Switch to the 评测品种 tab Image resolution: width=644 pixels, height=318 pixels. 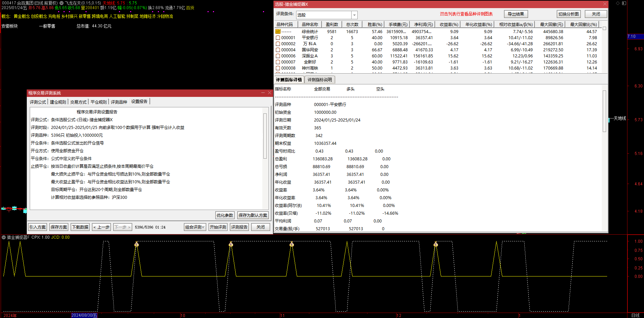[x=119, y=102]
